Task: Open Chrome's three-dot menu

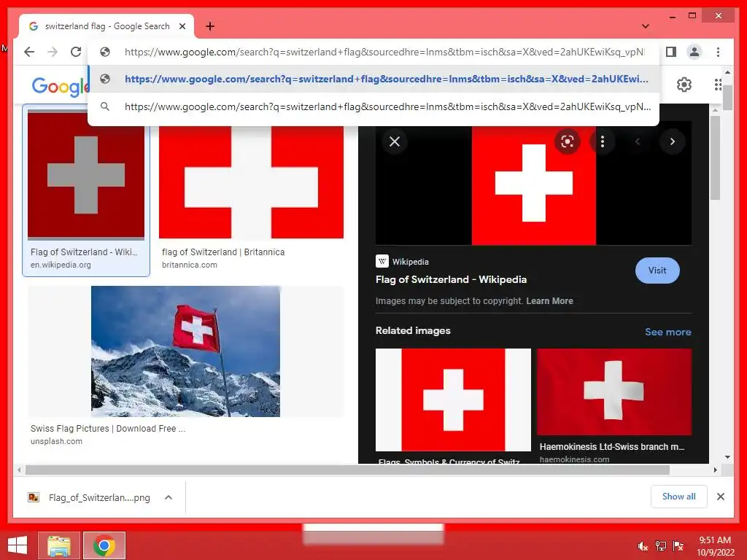Action: 718,52
